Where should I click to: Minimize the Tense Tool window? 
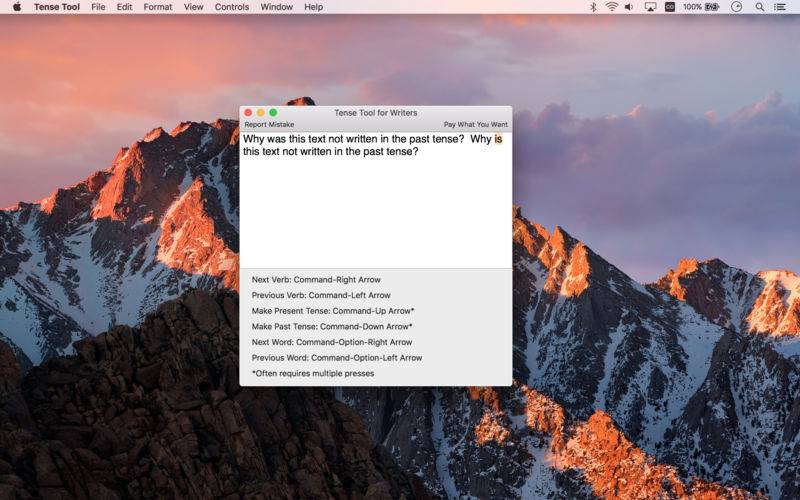click(x=261, y=112)
